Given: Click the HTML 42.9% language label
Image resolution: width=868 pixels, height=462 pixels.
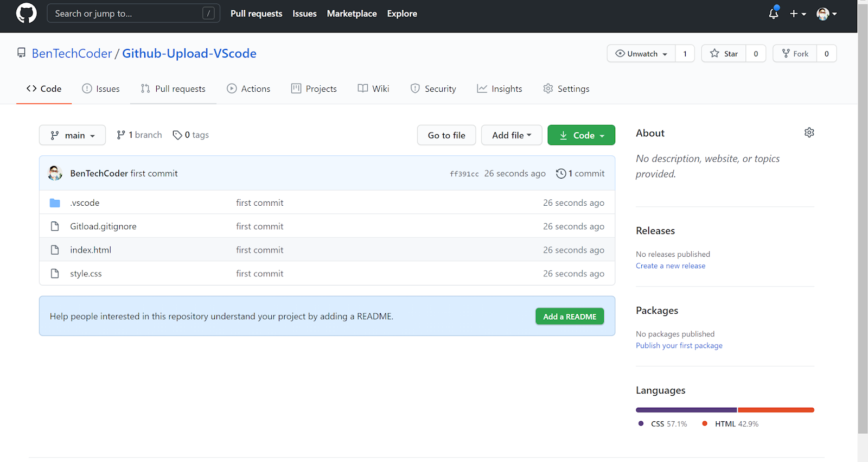Looking at the screenshot, I should (730, 423).
